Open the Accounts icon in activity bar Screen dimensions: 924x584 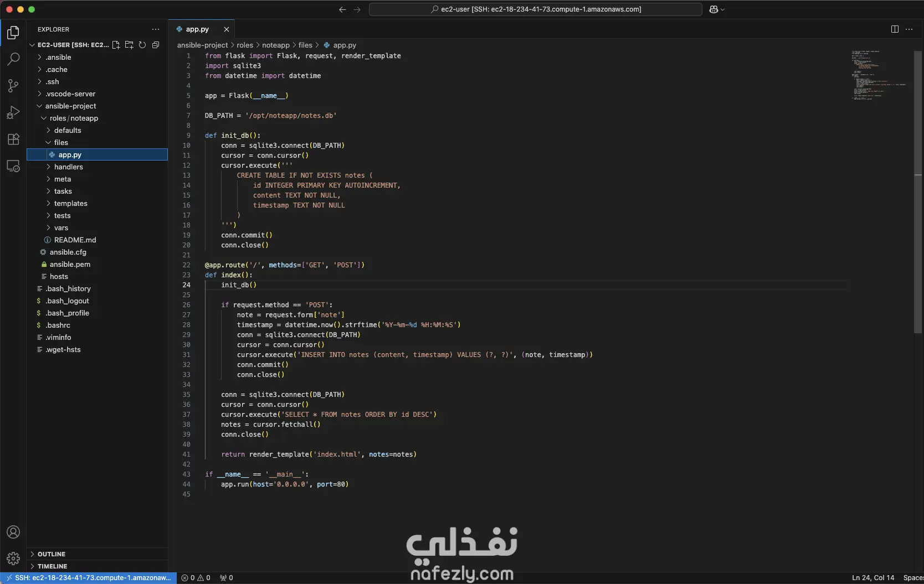coord(13,532)
